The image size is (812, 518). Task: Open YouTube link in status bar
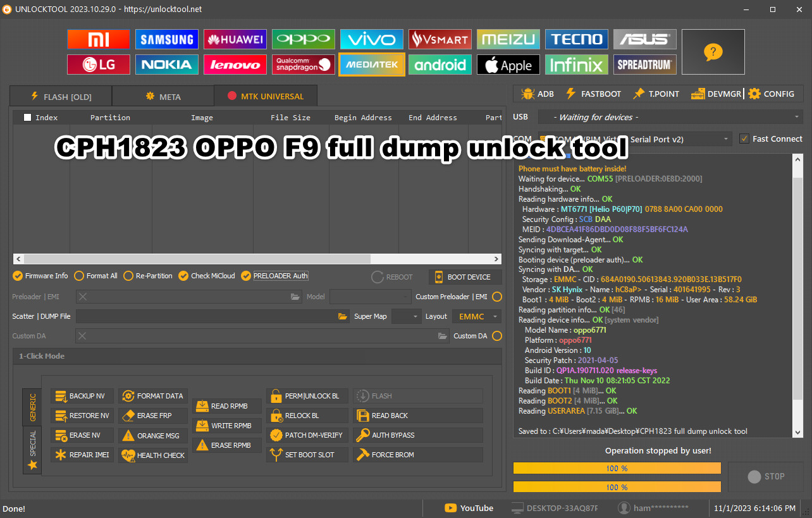469,508
